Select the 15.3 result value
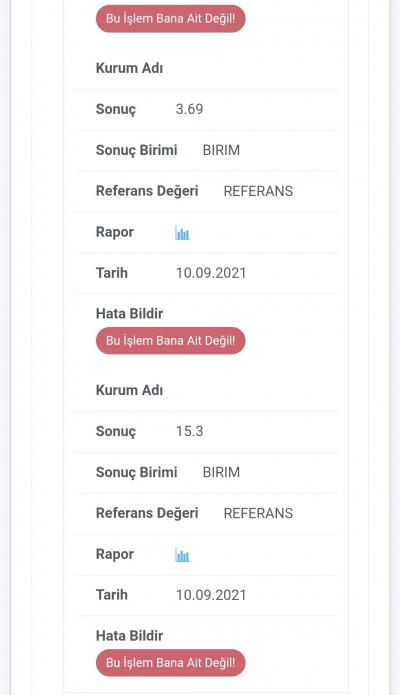 189,431
